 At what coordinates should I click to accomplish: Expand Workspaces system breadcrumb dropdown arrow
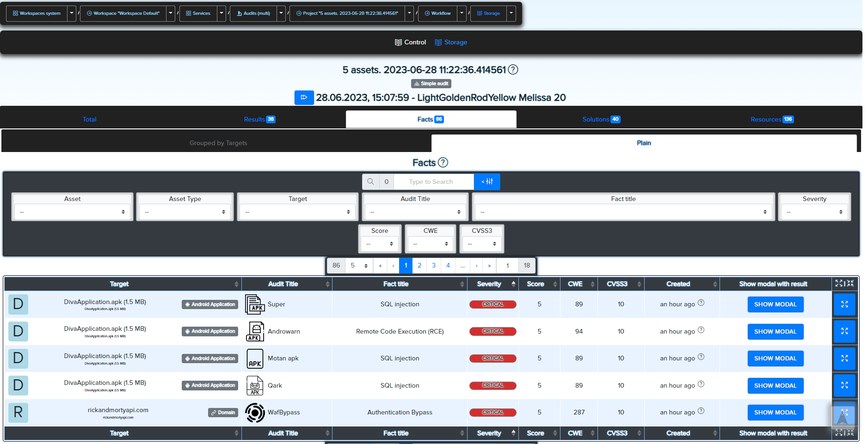click(x=72, y=13)
